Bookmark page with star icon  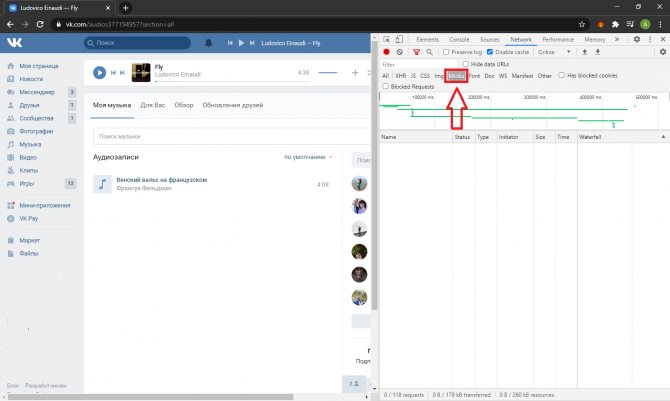[582, 24]
